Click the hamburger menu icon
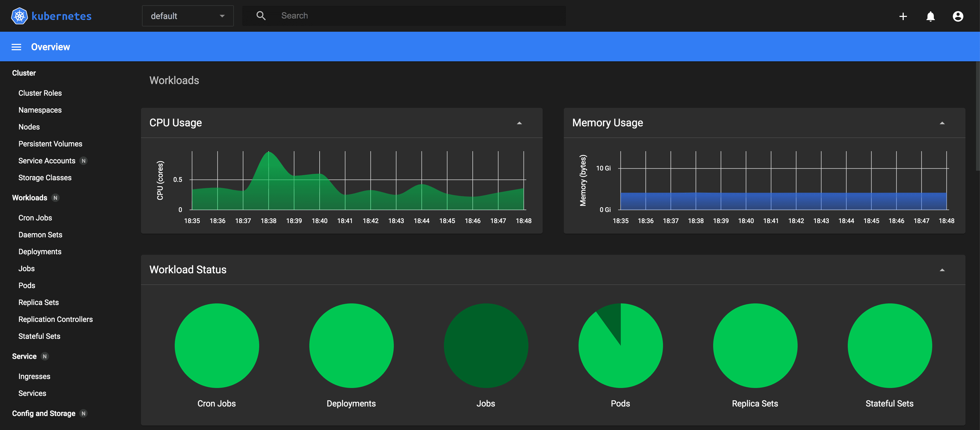The width and height of the screenshot is (980, 430). click(16, 47)
